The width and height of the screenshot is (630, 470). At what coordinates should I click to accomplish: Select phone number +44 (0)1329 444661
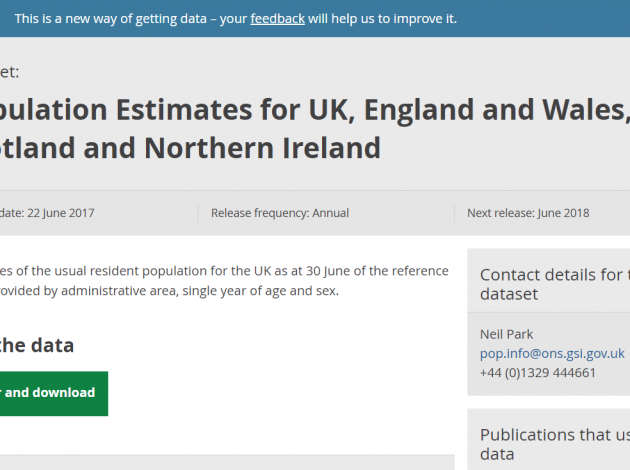click(538, 373)
